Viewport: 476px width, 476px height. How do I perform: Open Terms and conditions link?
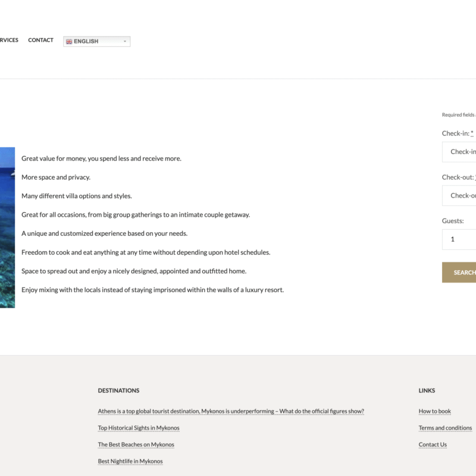[x=445, y=428]
